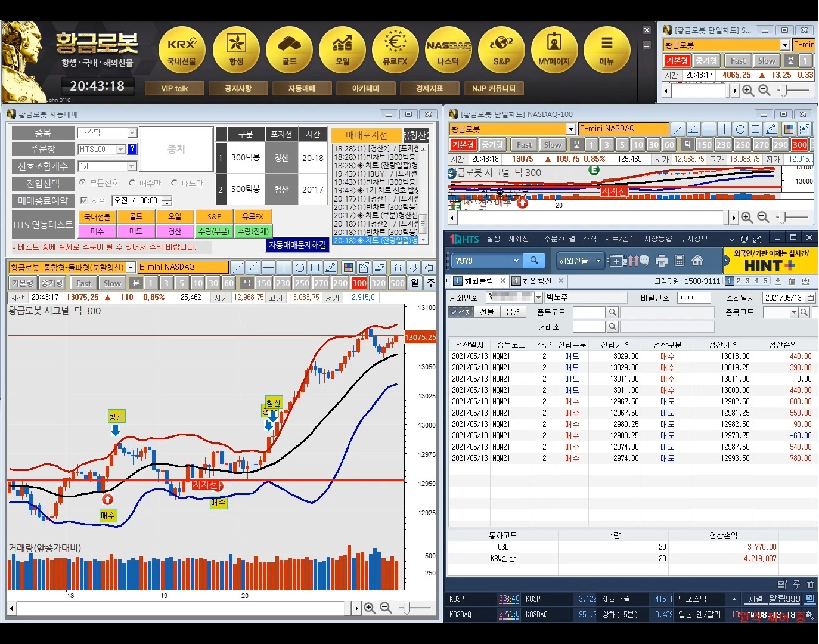Open the 메뉴 gold button
Viewport: 819px width, 644px height.
pyautogui.click(x=607, y=49)
